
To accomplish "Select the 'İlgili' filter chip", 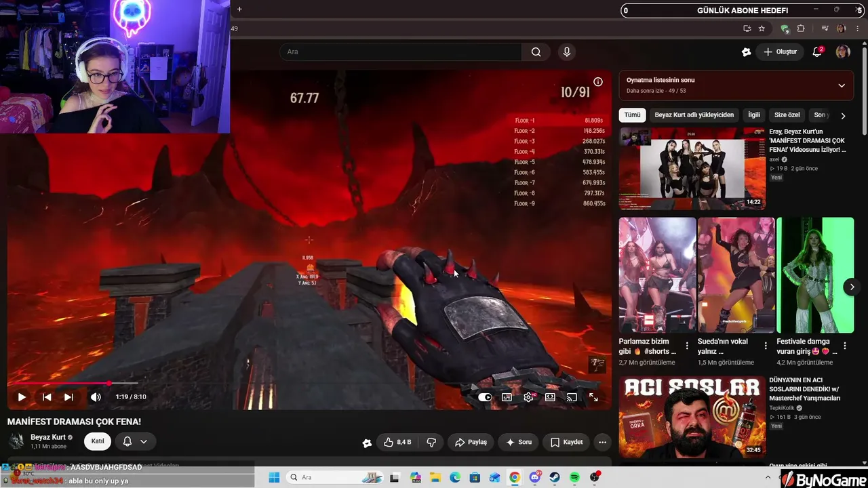I will coord(754,115).
